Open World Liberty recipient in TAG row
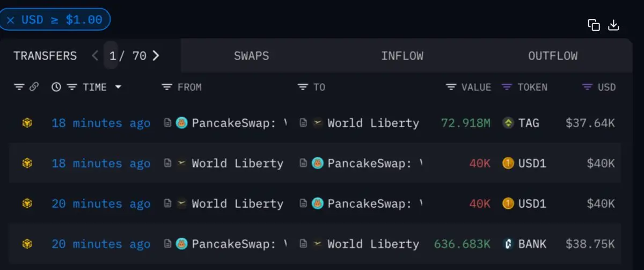The image size is (644, 270). [373, 123]
